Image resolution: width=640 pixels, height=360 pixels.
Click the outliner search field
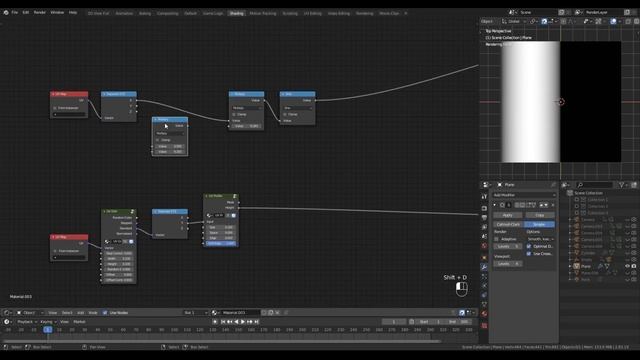(x=596, y=185)
